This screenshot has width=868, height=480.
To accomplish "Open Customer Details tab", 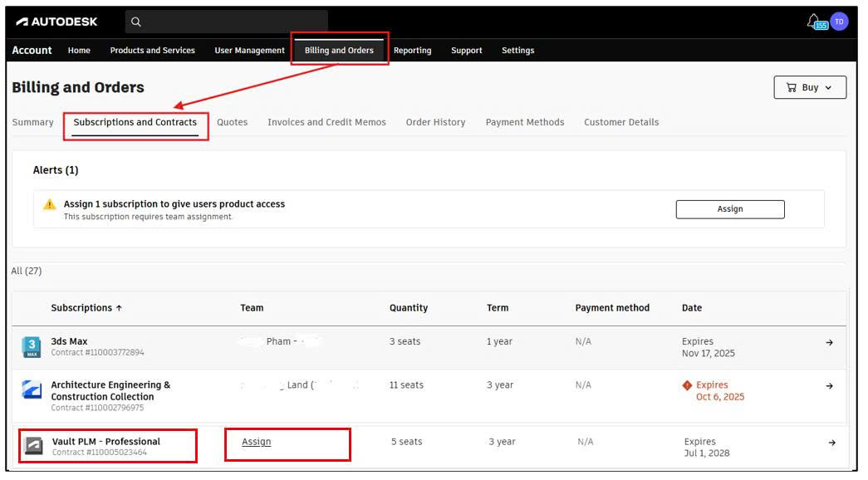I will click(x=621, y=122).
